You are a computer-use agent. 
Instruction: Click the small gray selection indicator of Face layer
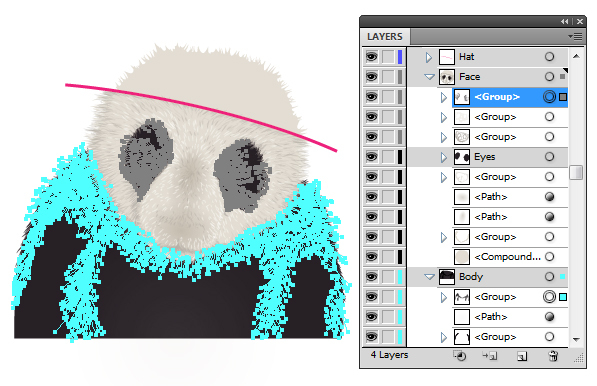(x=562, y=77)
